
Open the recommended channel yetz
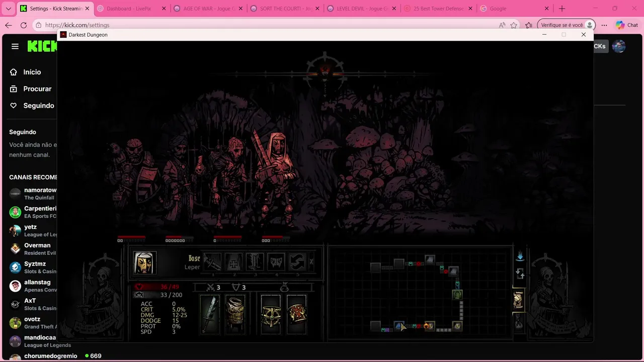(33, 230)
